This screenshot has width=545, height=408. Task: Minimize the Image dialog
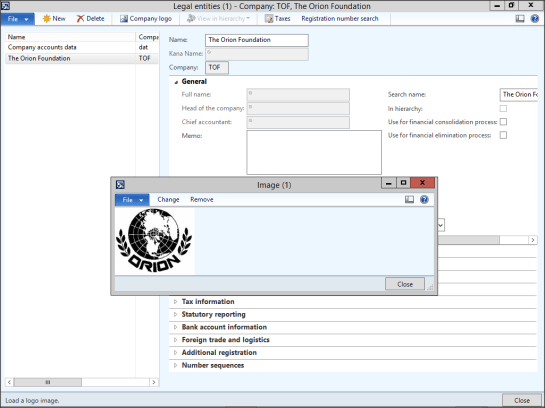389,182
